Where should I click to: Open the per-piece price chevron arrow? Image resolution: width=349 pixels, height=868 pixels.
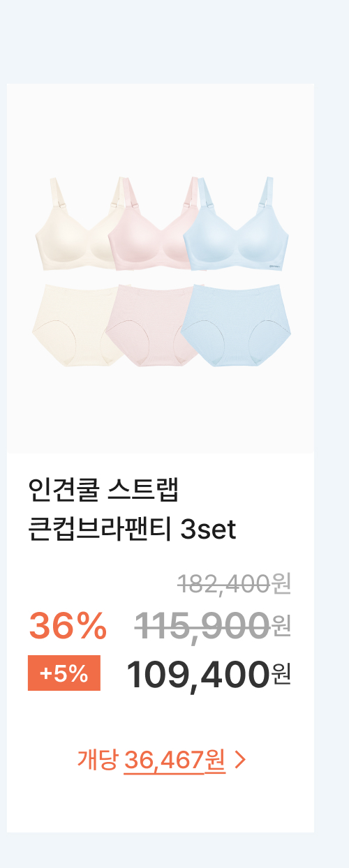click(241, 760)
